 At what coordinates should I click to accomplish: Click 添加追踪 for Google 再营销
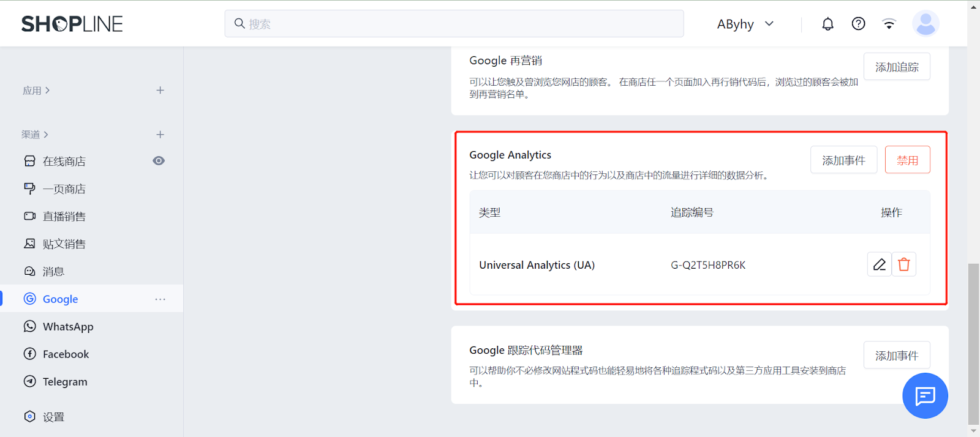pyautogui.click(x=897, y=67)
